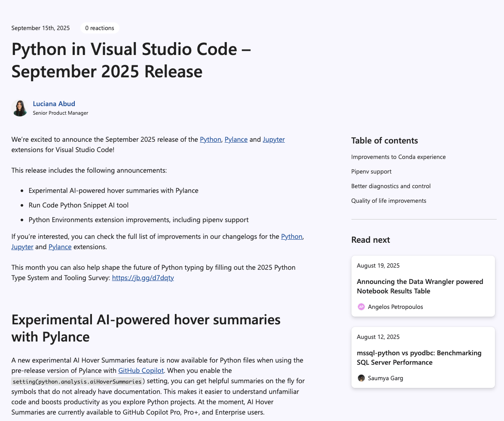
Task: Jump to Pipenv support in table of contents
Action: click(x=371, y=171)
